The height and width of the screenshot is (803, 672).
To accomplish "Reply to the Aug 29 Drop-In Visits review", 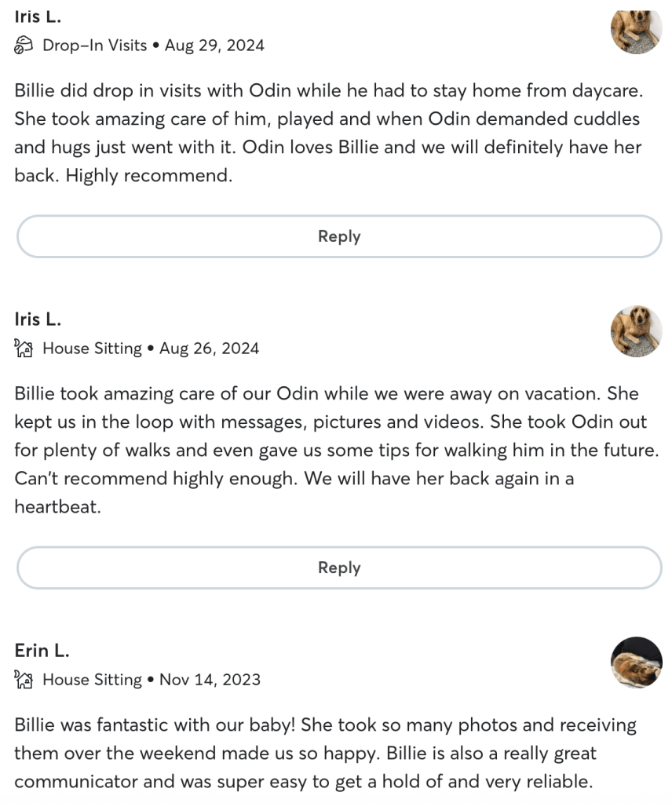I will [339, 236].
